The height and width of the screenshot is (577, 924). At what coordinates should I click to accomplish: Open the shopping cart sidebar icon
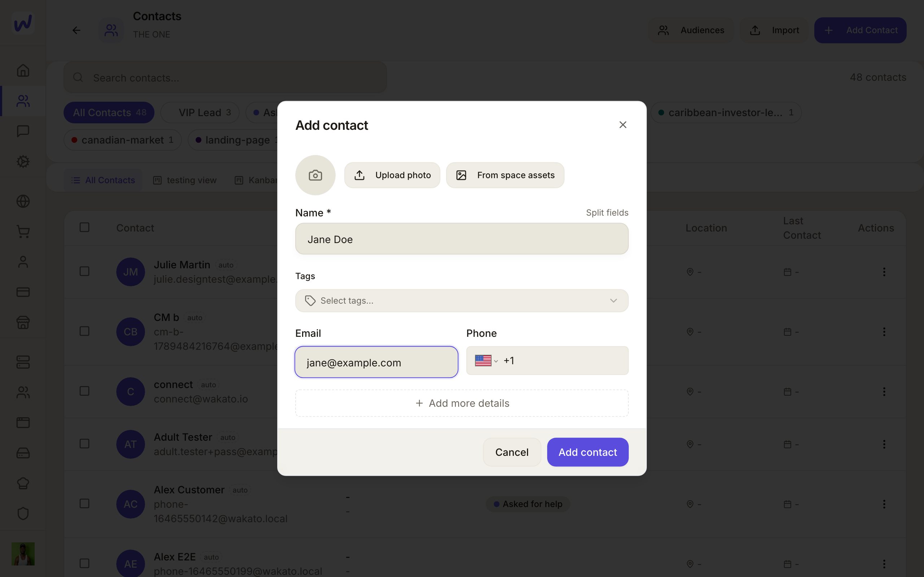(x=23, y=232)
